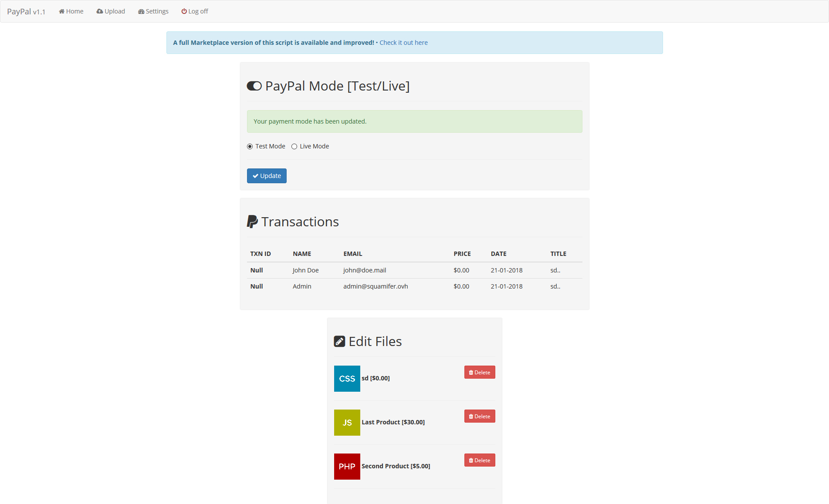The width and height of the screenshot is (829, 504).
Task: Click the Log off menu item
Action: pos(195,11)
